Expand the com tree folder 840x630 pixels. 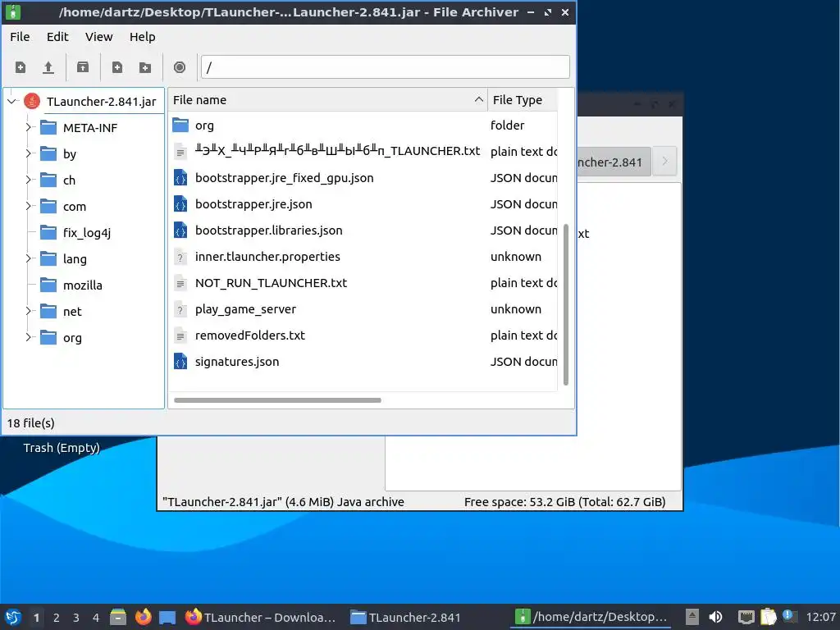(29, 206)
